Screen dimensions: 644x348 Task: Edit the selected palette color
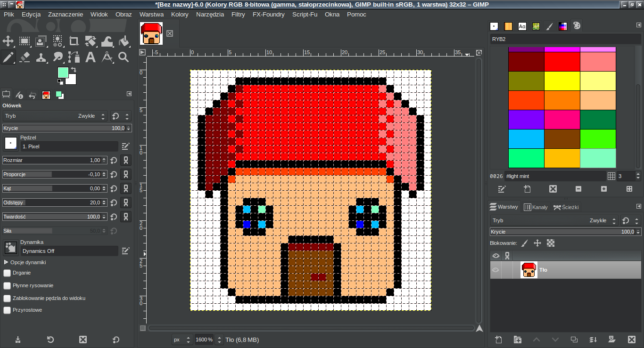click(502, 189)
